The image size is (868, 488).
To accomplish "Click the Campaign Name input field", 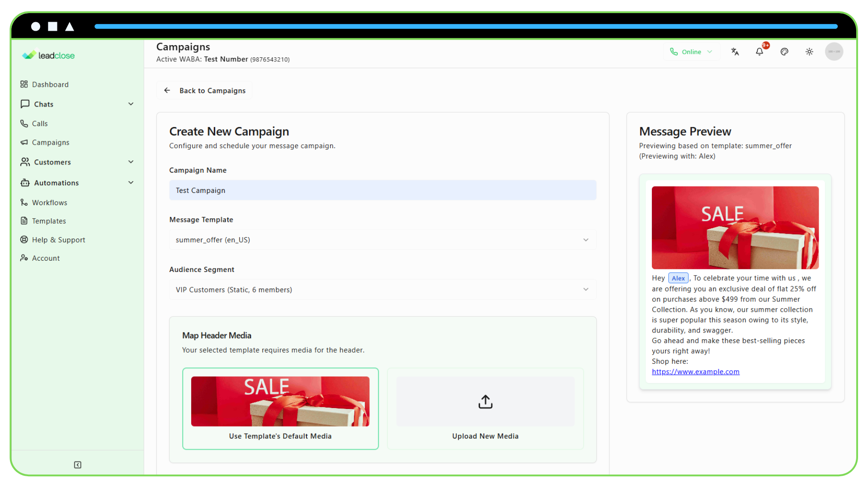I will pyautogui.click(x=382, y=190).
